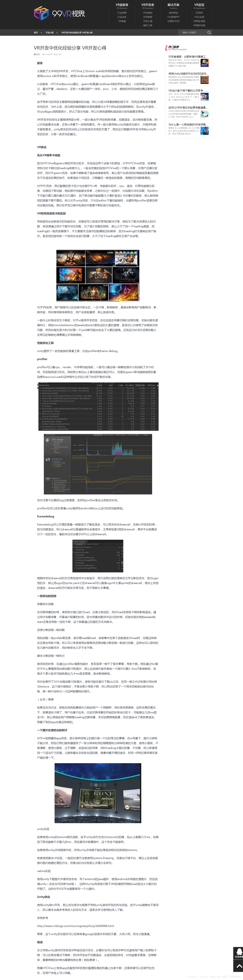Click the 性能优化工具 section heading

coord(45,343)
